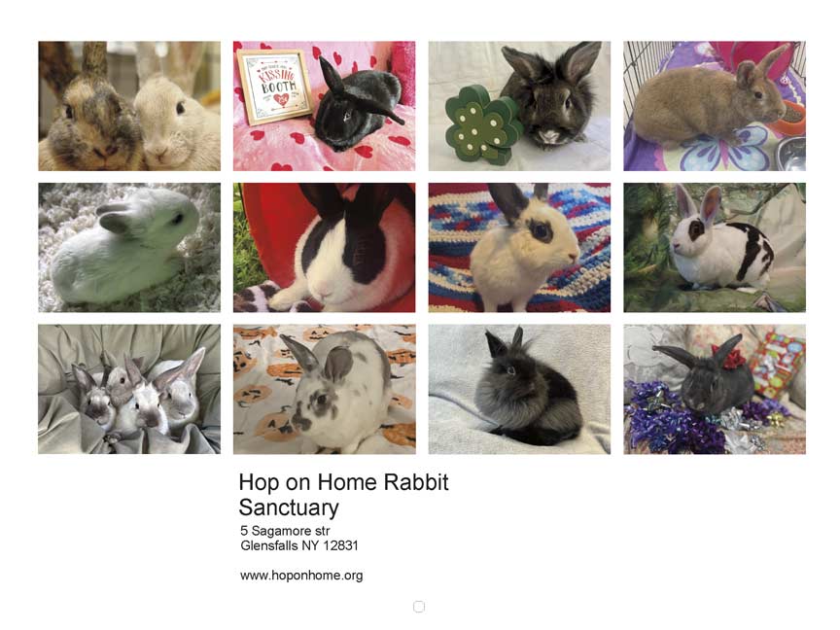Open the Kissing Booth black rabbit photo
The width and height of the screenshot is (840, 630).
324,106
